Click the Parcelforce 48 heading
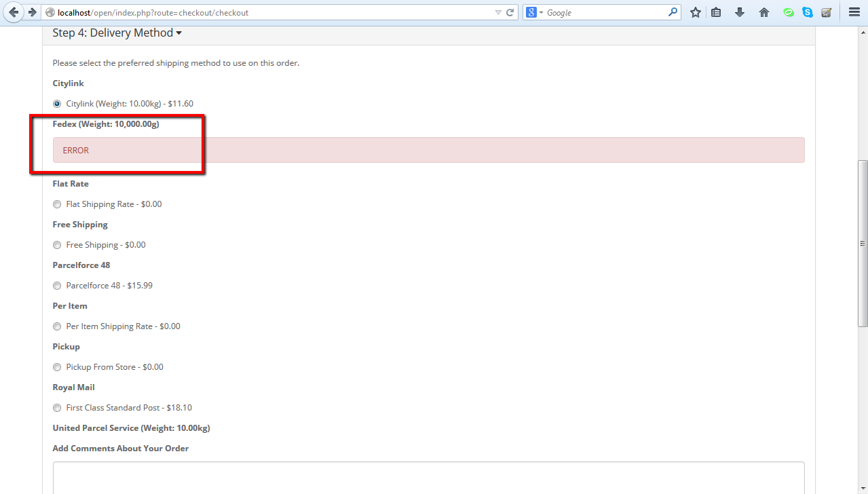Viewport: 868px width, 494px height. pos(81,265)
